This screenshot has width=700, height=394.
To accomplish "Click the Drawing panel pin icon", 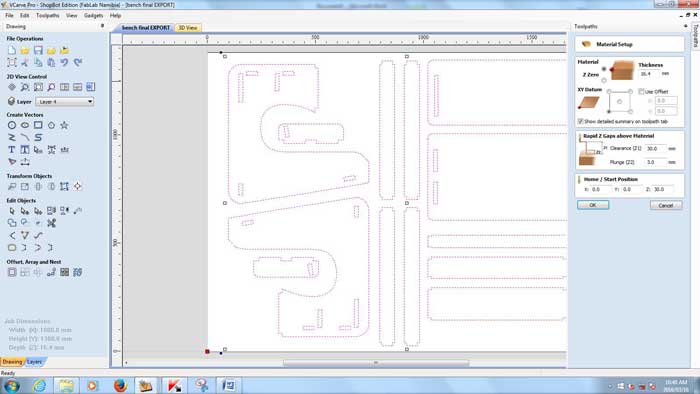I will (x=102, y=26).
